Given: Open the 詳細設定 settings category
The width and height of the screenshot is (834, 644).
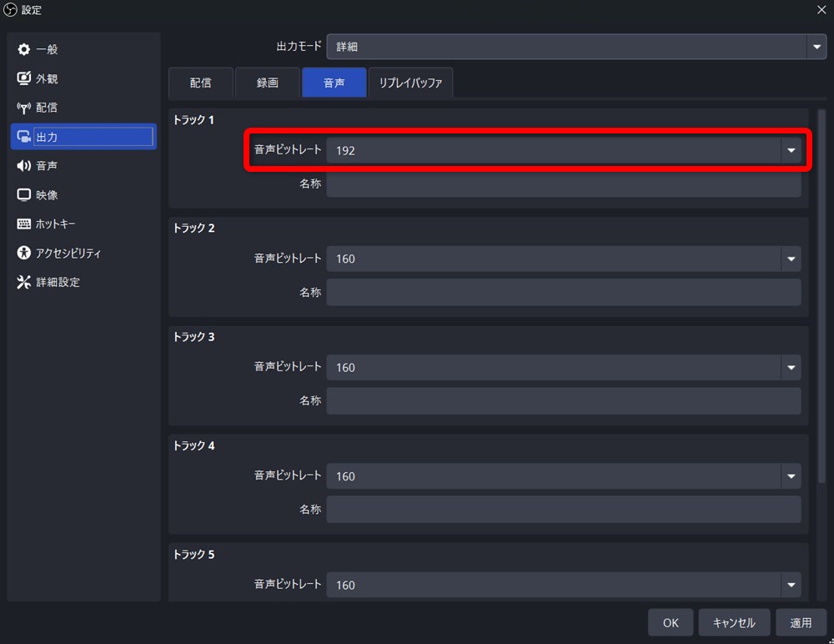Looking at the screenshot, I should [x=83, y=282].
